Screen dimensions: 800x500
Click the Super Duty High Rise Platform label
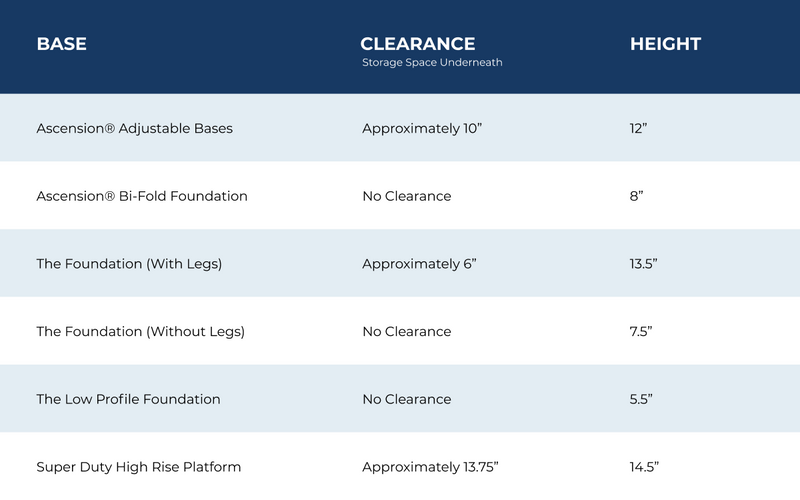coord(138,467)
